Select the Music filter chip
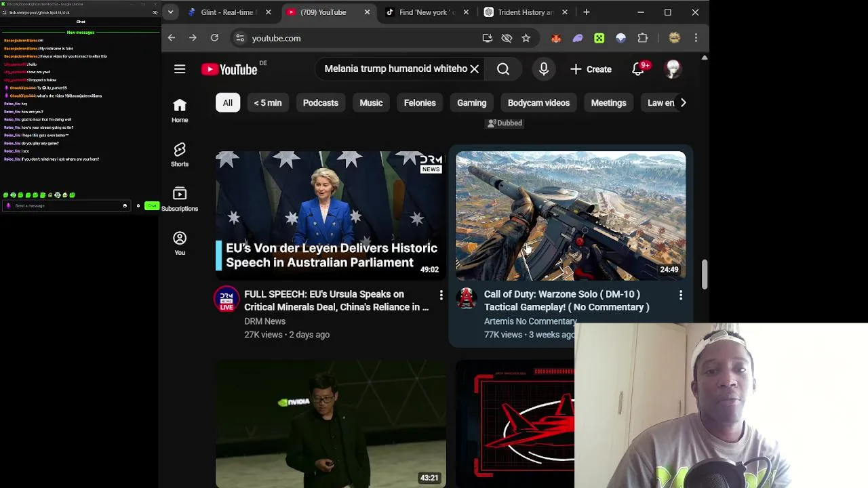 (371, 102)
